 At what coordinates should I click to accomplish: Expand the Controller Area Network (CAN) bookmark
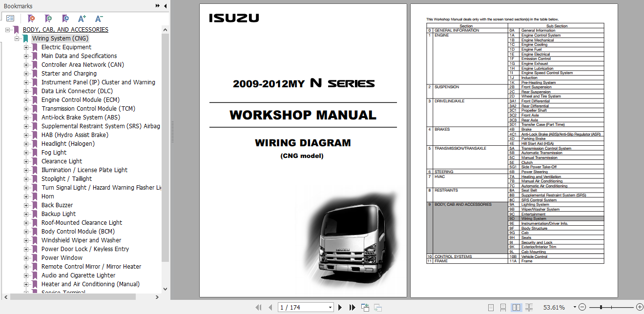click(x=26, y=65)
